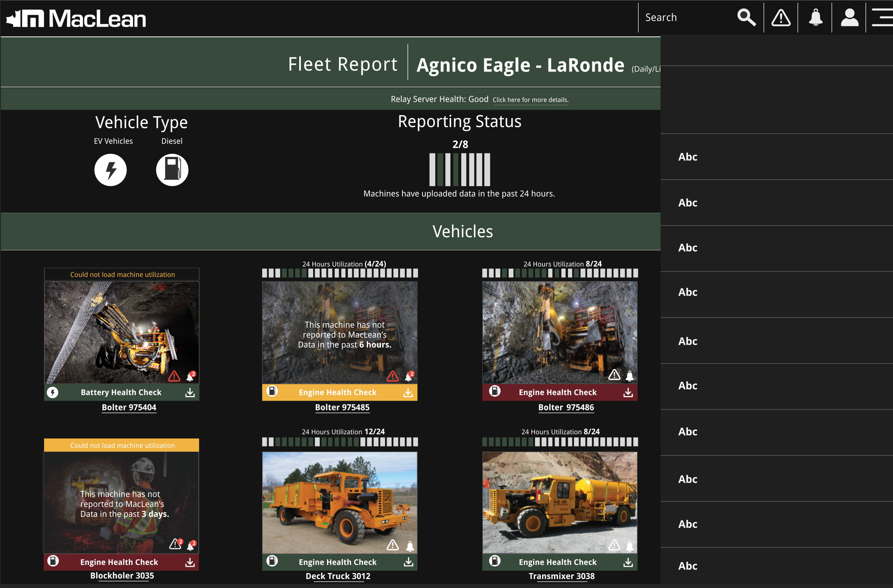The width and height of the screenshot is (893, 588).
Task: Click warning triangle on Deck Truck 3012
Action: pos(393,545)
